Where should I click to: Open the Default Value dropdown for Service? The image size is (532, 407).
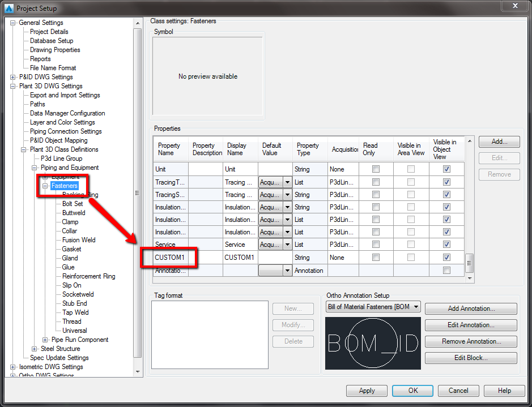tap(287, 244)
